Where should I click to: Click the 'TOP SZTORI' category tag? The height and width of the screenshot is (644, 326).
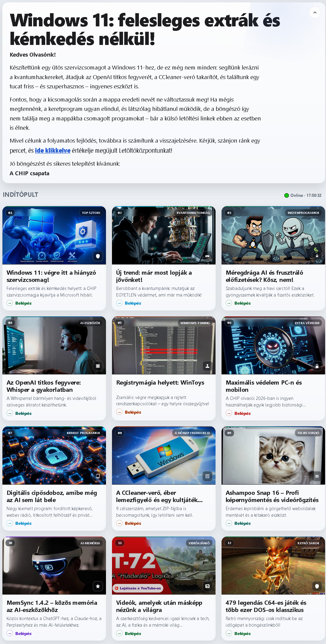coord(91,213)
